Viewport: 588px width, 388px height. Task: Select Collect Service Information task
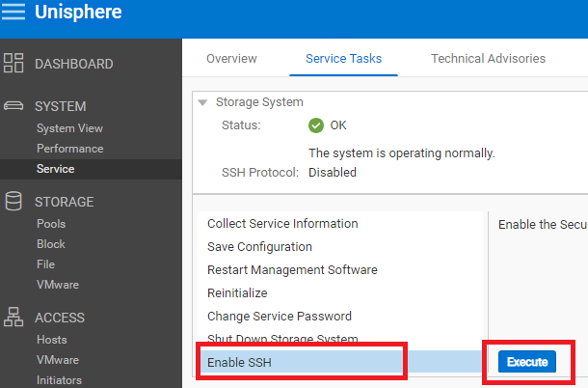[282, 223]
